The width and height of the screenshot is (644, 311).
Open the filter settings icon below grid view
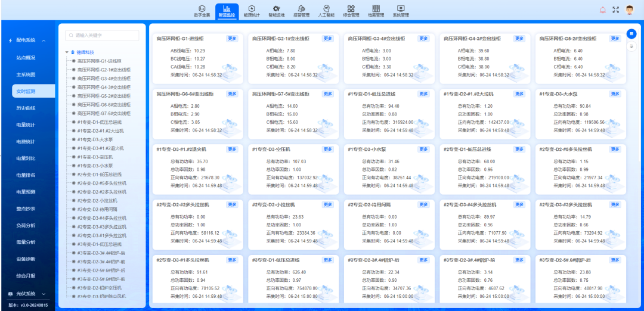pos(631,46)
